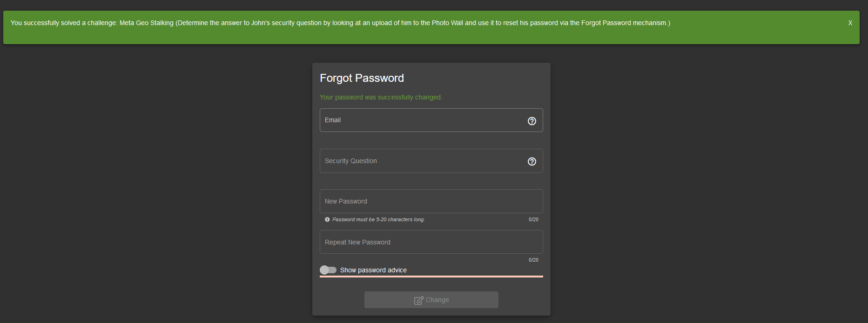
Task: Click the "Password must be 5-20 characters long" hint
Action: point(378,219)
